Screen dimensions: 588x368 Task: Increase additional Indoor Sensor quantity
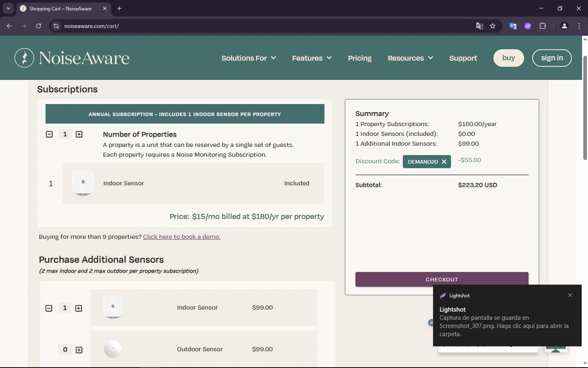(x=78, y=308)
